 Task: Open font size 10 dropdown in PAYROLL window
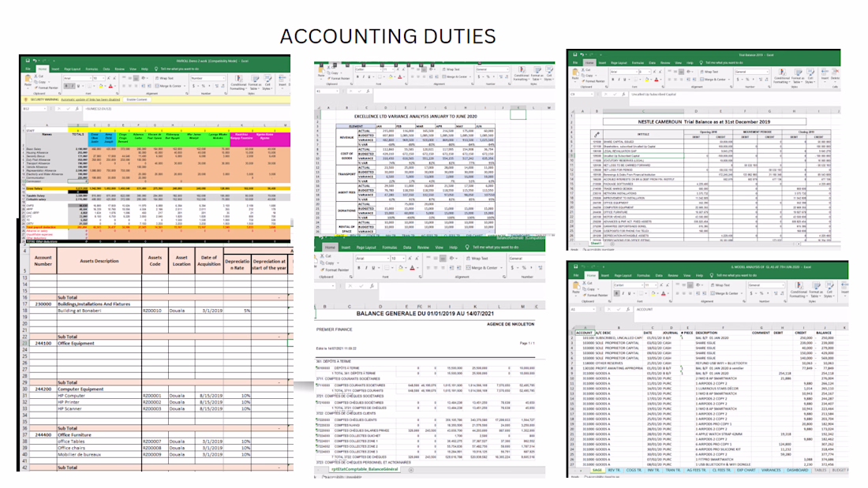(x=99, y=78)
